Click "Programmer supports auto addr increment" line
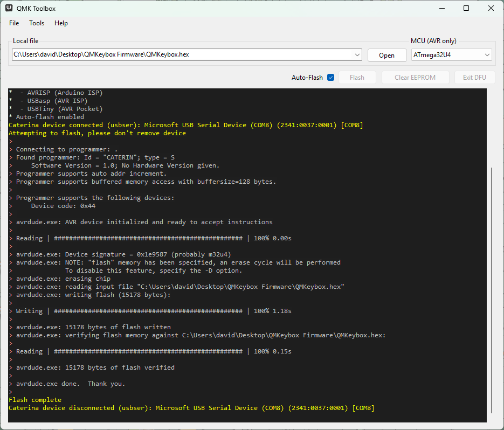This screenshot has width=504, height=430. pyautogui.click(x=91, y=174)
